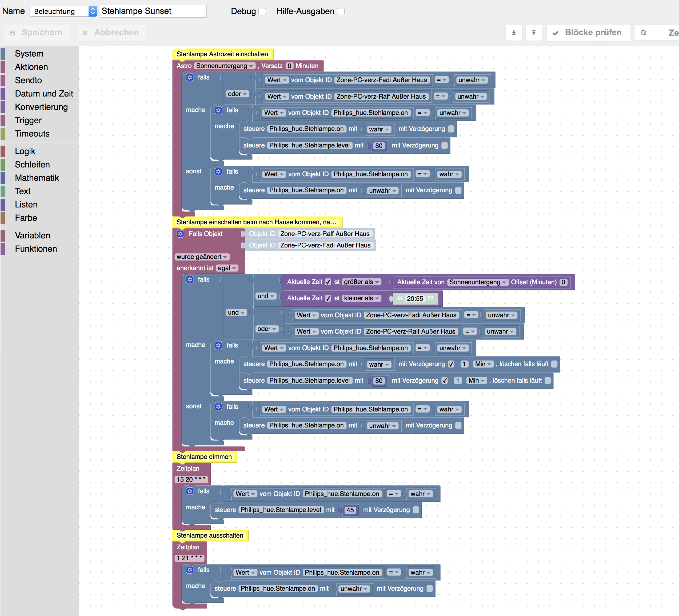
Task: Enable löschen falls läuft on Stehlampe.on wahr block
Action: pos(554,364)
